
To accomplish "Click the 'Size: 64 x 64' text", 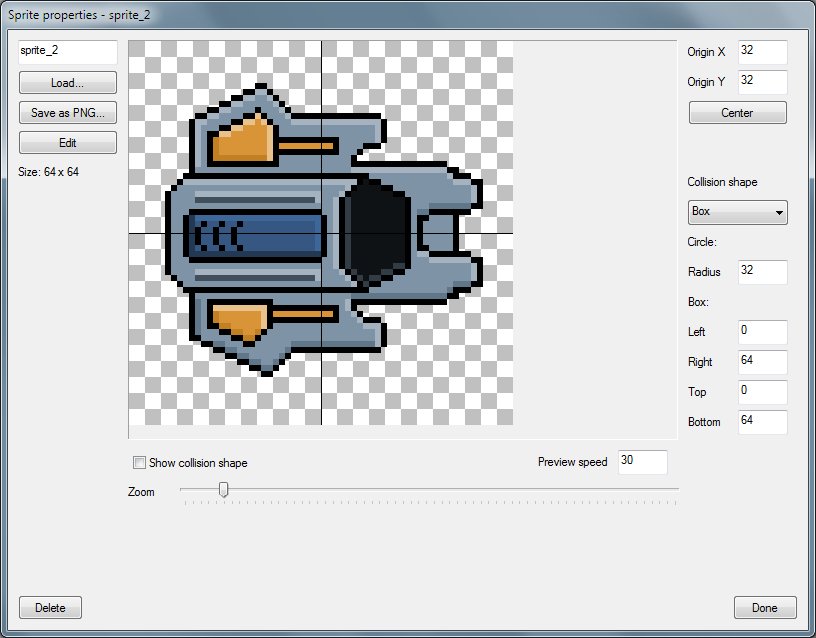I will [48, 172].
